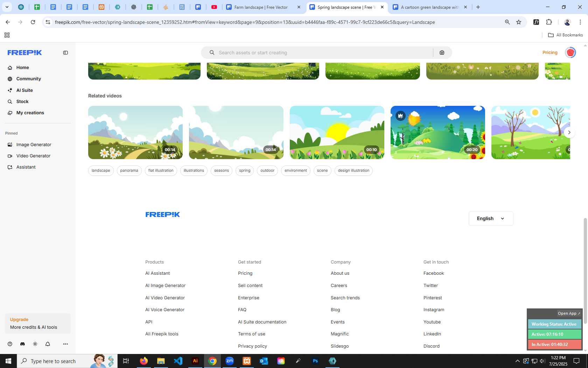Viewport: 588px width, 368px height.
Task: Click the Windows search box
Action: click(67, 361)
